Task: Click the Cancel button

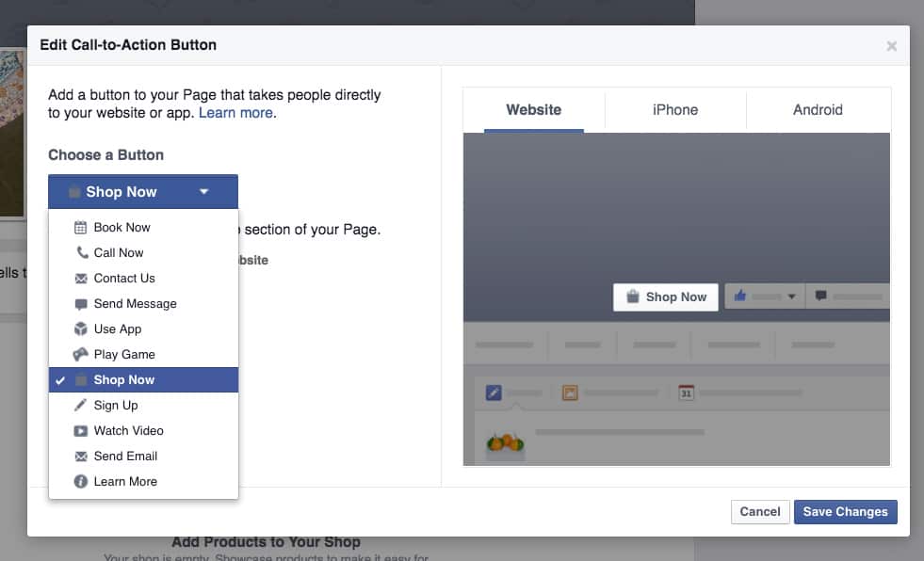Action: [760, 512]
